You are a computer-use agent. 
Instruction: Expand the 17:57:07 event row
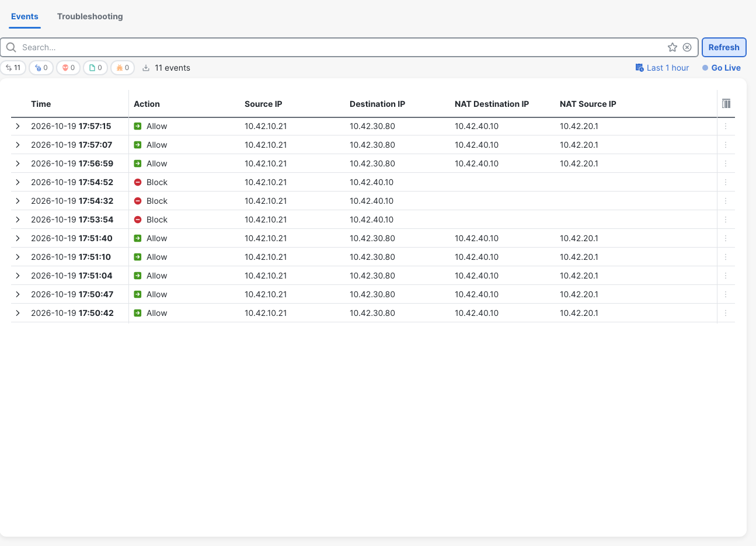coord(18,145)
